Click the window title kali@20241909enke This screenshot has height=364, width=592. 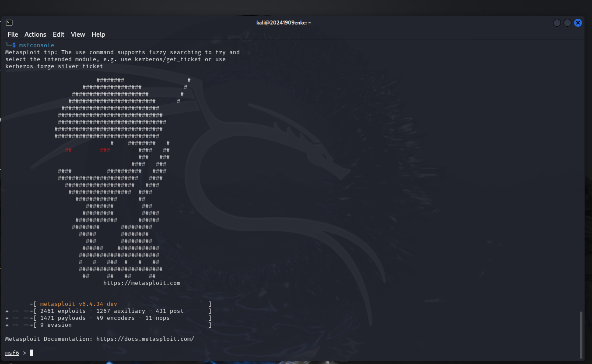pos(284,23)
